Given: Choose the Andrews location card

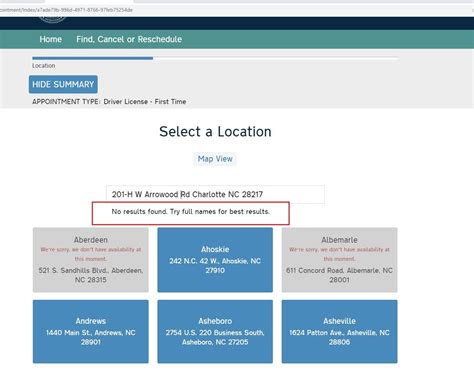Looking at the screenshot, I should click(91, 331).
